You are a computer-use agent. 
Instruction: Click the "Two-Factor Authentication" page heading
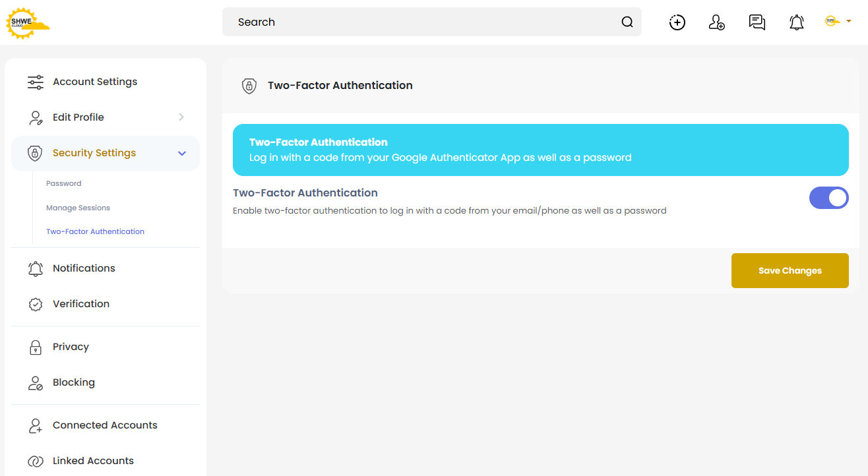[340, 86]
